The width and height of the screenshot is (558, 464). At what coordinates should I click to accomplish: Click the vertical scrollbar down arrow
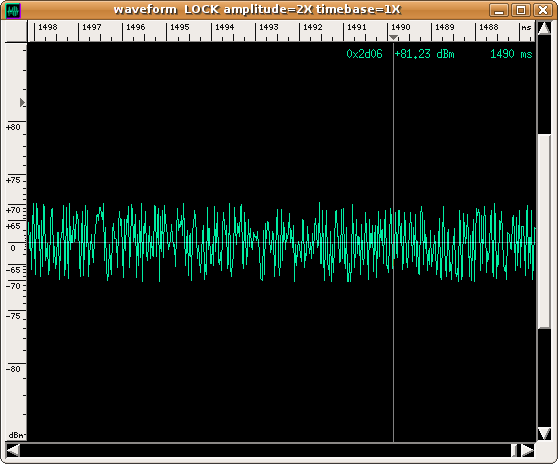pos(544,434)
